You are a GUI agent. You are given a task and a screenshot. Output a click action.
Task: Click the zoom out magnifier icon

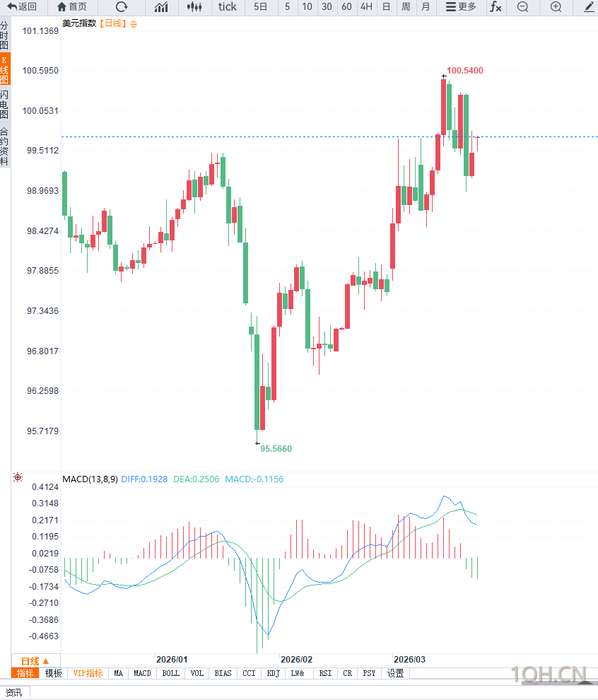pyautogui.click(x=522, y=7)
